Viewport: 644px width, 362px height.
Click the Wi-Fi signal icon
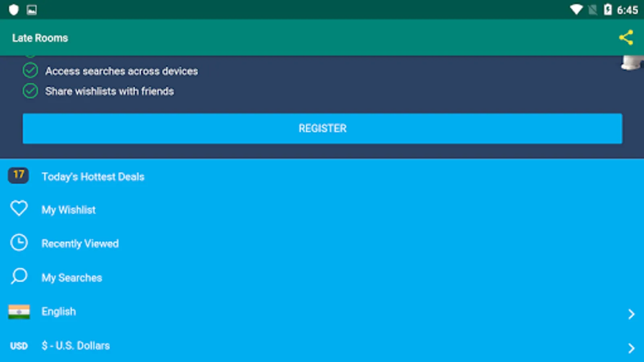(x=576, y=10)
